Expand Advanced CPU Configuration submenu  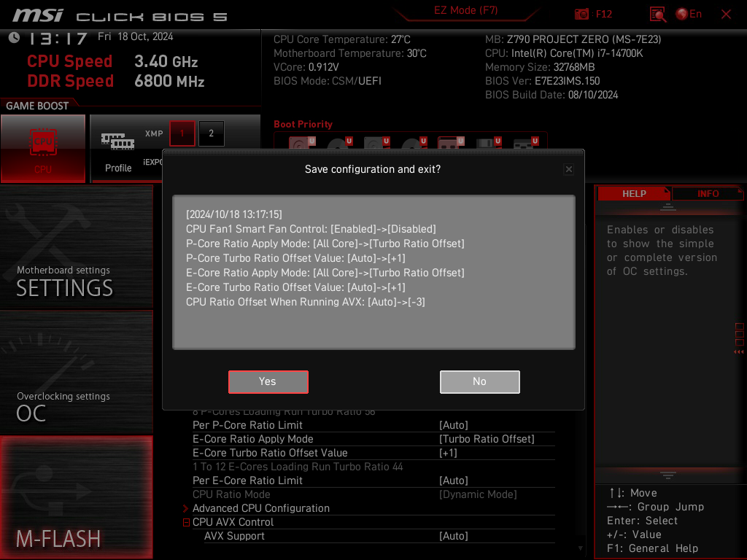(x=261, y=508)
